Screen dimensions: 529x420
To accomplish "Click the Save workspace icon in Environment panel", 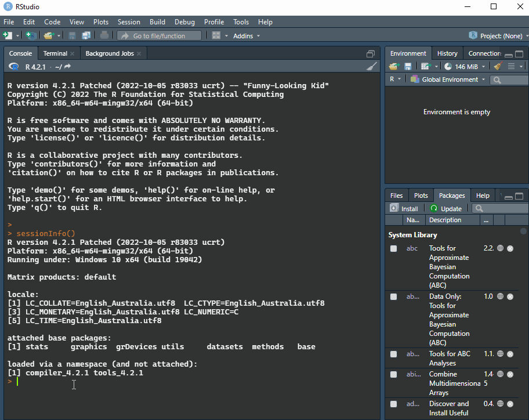I will pos(407,66).
